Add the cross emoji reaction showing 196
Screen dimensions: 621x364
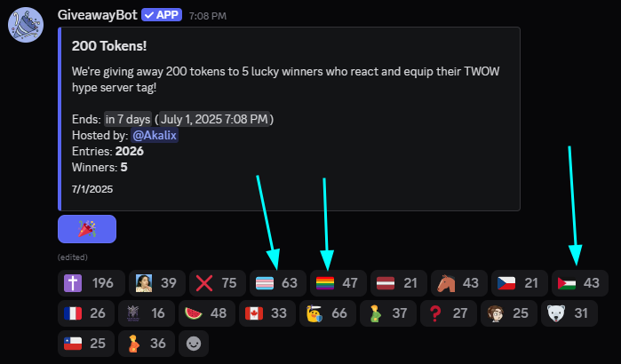click(x=92, y=283)
